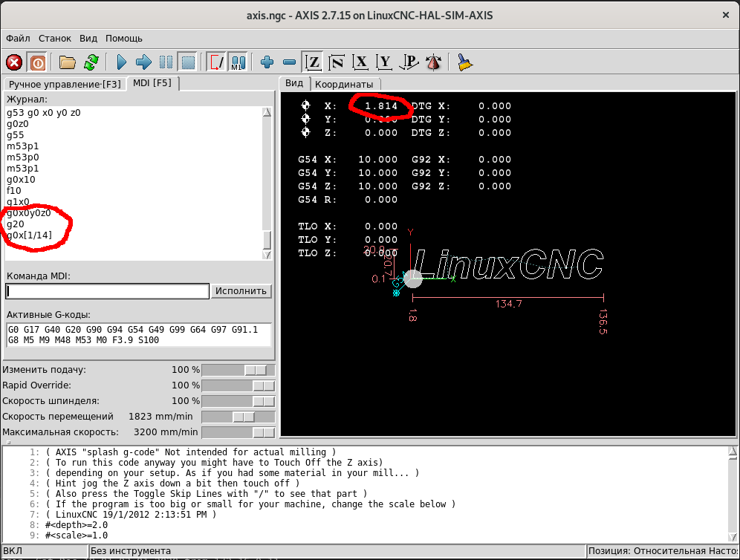Viewport: 740px width, 560px height.
Task: Zoom out the preview view
Action: (x=289, y=62)
